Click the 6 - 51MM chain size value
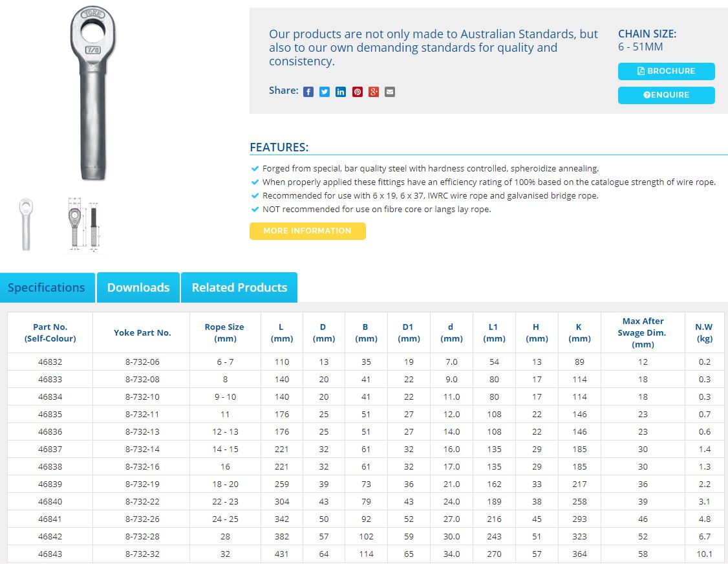The image size is (728, 564). 640,47
